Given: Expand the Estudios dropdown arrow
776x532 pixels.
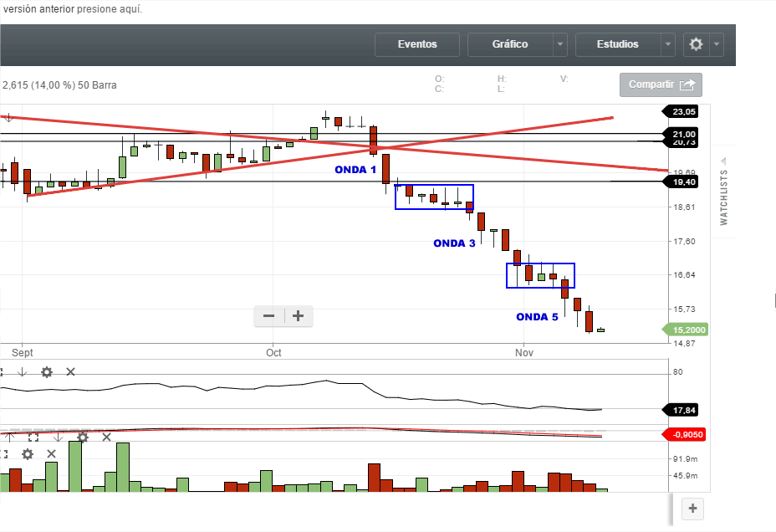Looking at the screenshot, I should coord(667,44).
